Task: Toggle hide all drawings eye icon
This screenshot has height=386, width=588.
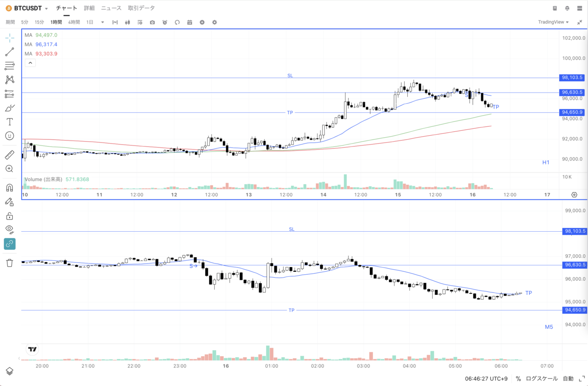Action: [10, 229]
